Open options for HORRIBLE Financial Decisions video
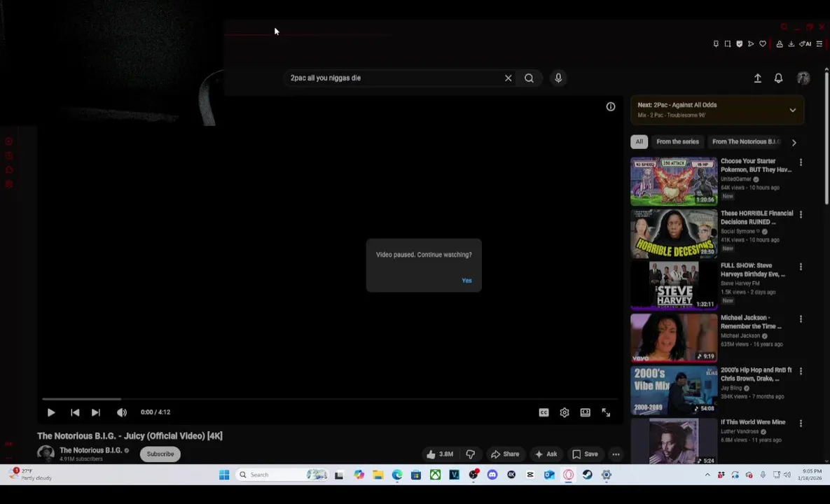Viewport: 830px width, 504px height. click(801, 214)
